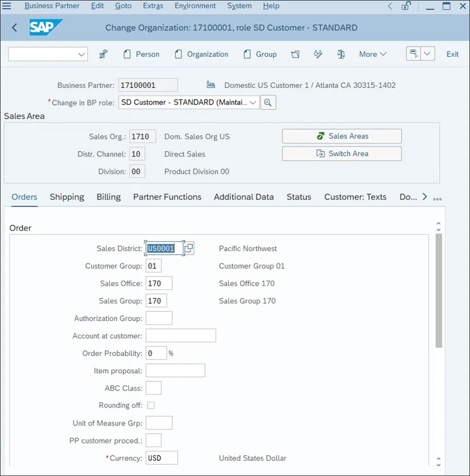Click the magnifier icon beside BP role
Screen dimensions: 470x476
(x=268, y=102)
